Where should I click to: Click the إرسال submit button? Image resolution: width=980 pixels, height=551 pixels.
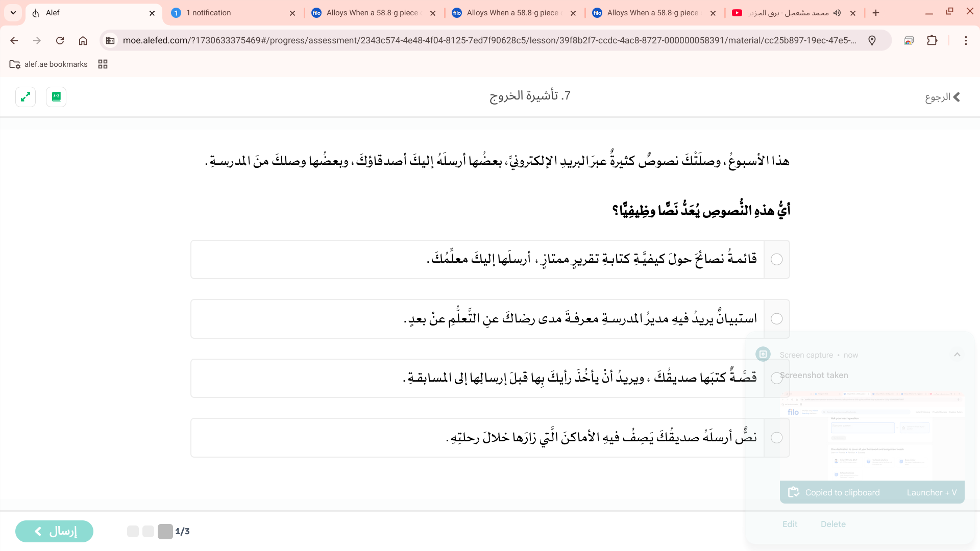tap(54, 531)
